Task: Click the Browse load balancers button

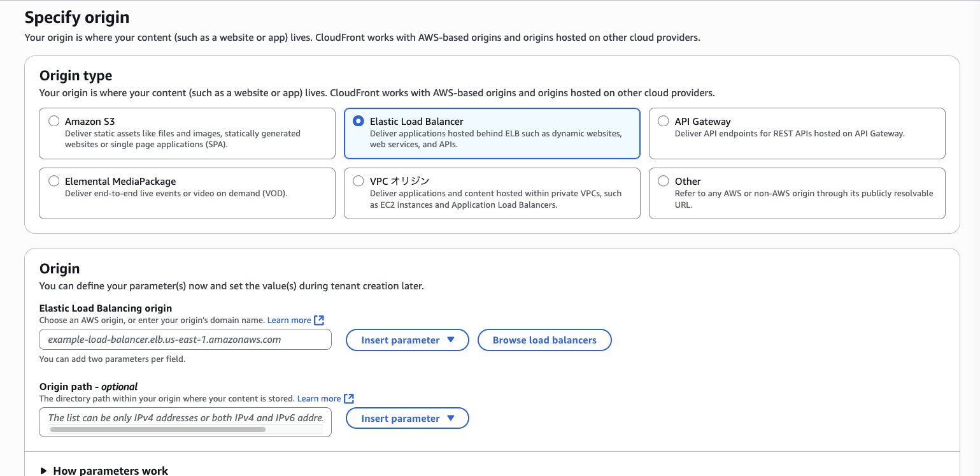Action: (544, 340)
